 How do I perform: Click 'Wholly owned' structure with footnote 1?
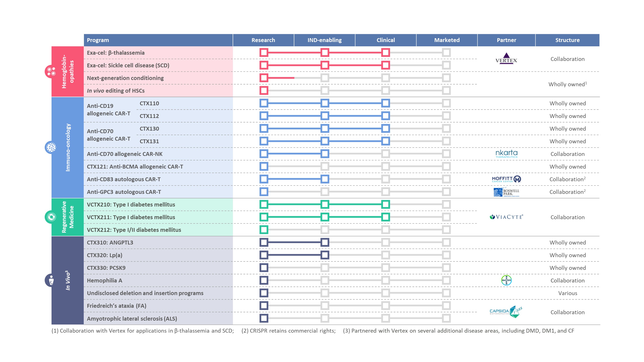[x=568, y=84]
